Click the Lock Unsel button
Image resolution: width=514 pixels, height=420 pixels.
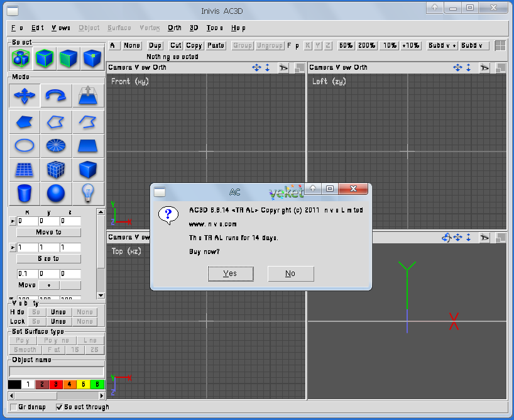click(x=58, y=321)
